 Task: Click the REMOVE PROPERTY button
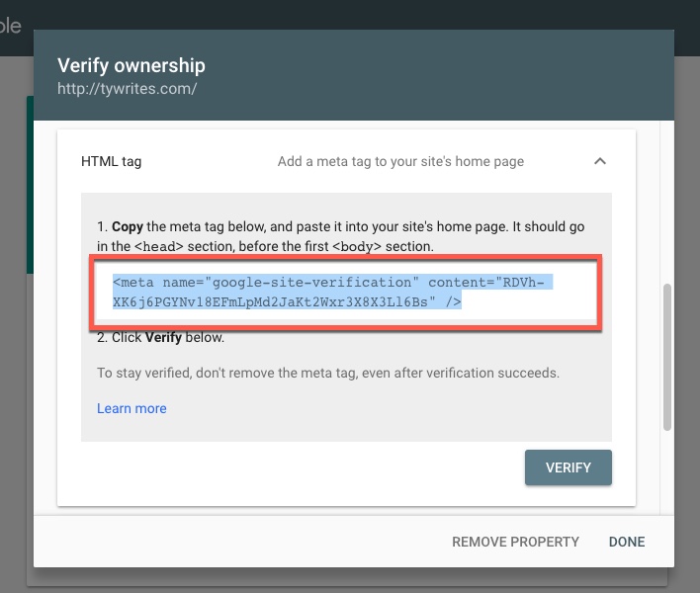click(515, 542)
